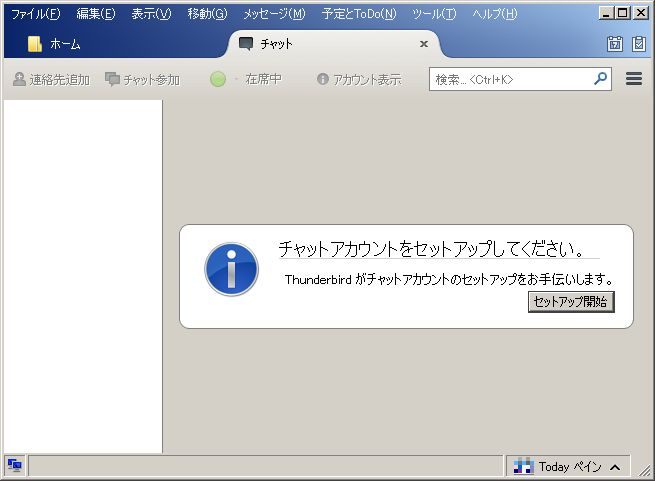The image size is (655, 481).
Task: Select the チャット tab
Action: (x=334, y=44)
